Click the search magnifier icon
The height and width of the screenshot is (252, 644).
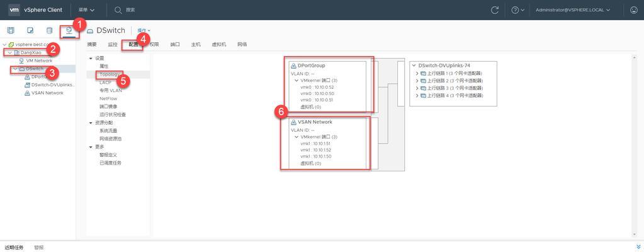(x=118, y=10)
